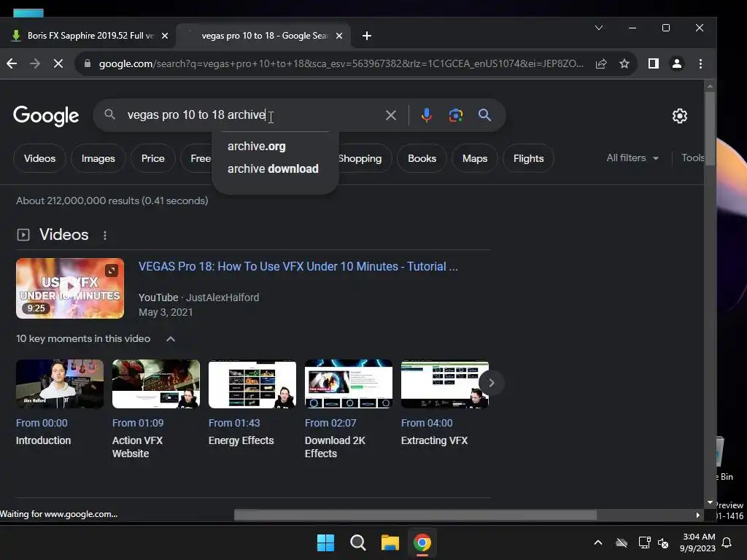
Task: Close the vegas pro Google Search tab
Action: [339, 36]
